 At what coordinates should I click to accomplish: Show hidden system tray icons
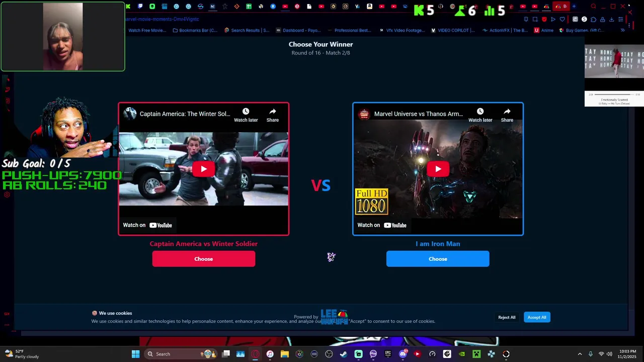point(580,354)
